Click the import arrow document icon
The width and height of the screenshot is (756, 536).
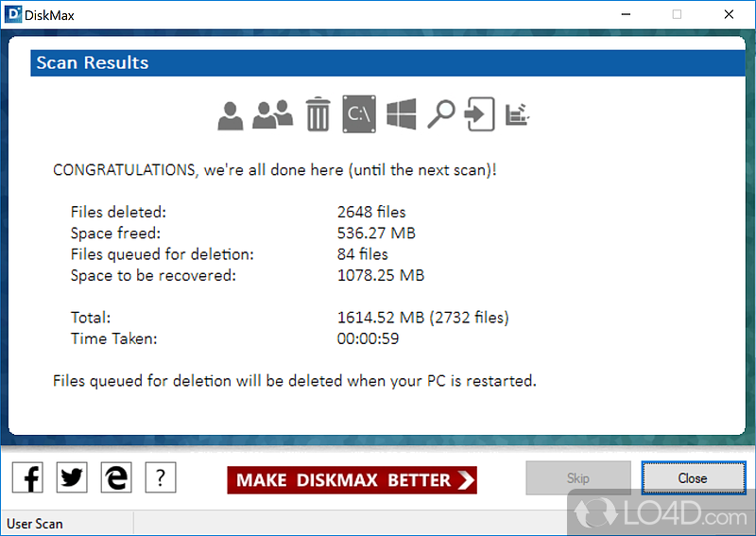click(x=479, y=114)
